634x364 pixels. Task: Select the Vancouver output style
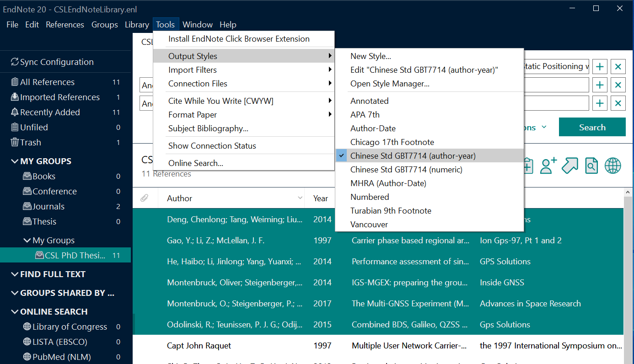[429, 225]
